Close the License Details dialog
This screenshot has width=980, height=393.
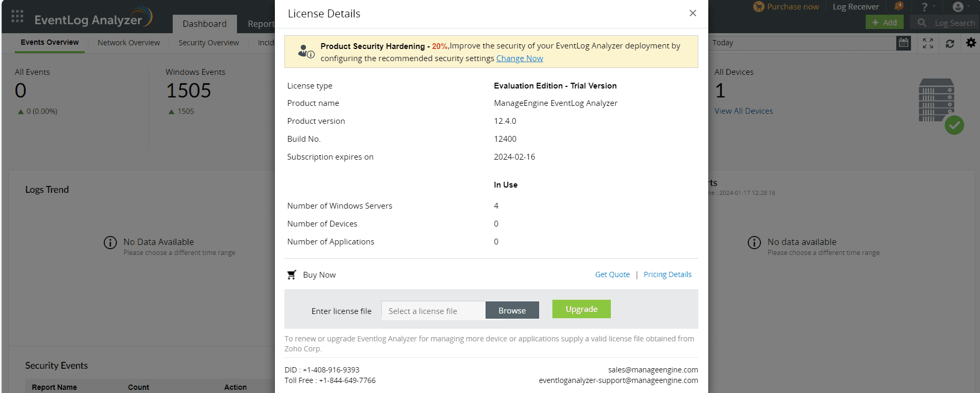click(x=692, y=13)
